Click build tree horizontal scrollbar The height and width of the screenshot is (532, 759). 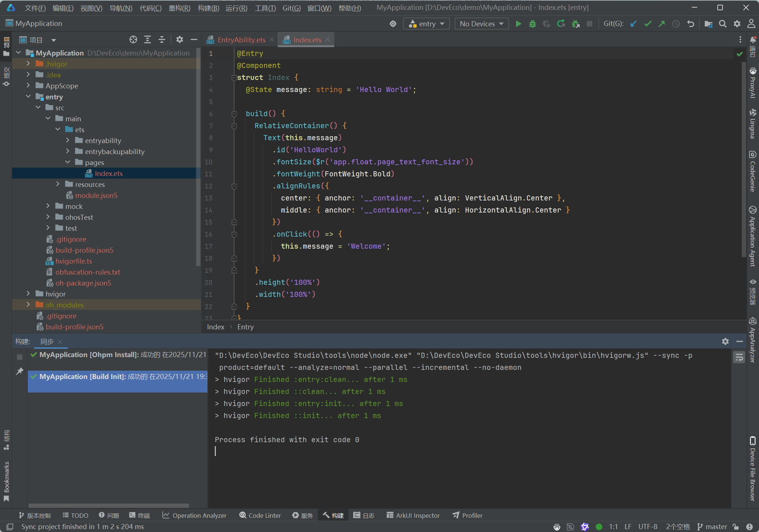pos(108,506)
